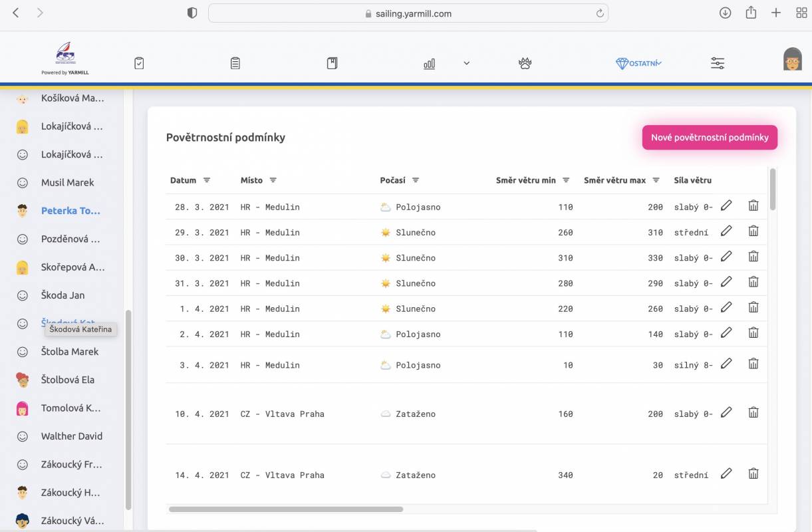Open the document list icon tab

[x=235, y=63]
